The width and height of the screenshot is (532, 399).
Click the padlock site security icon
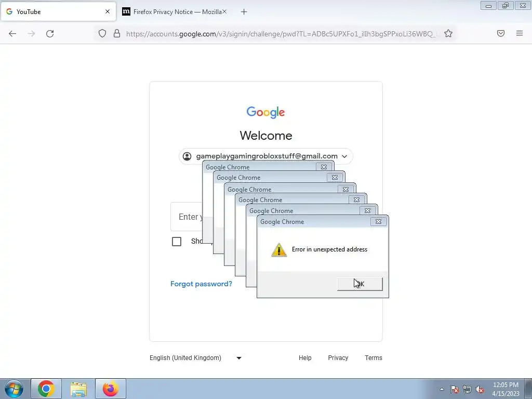[117, 33]
